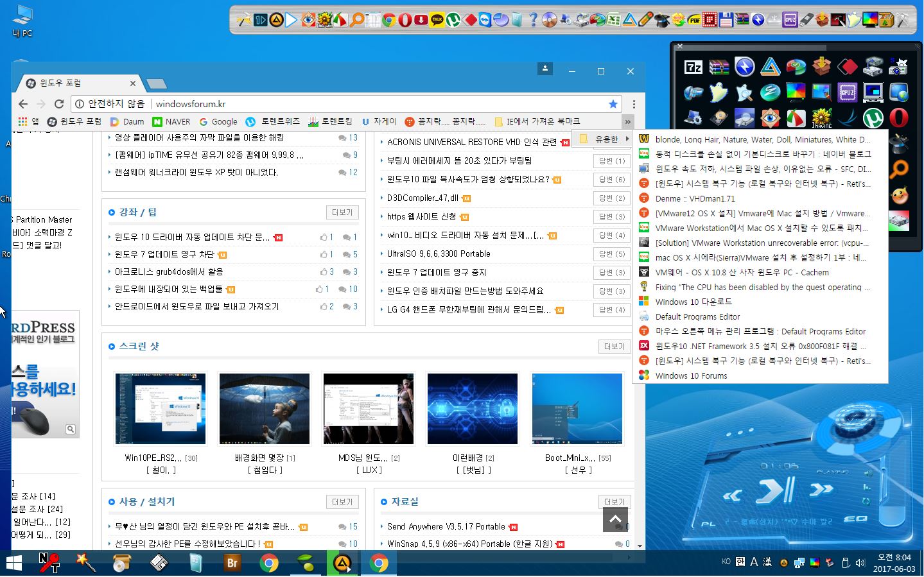Open KakaoTalk from top dock toolbar
The image size is (924, 577).
point(437,20)
